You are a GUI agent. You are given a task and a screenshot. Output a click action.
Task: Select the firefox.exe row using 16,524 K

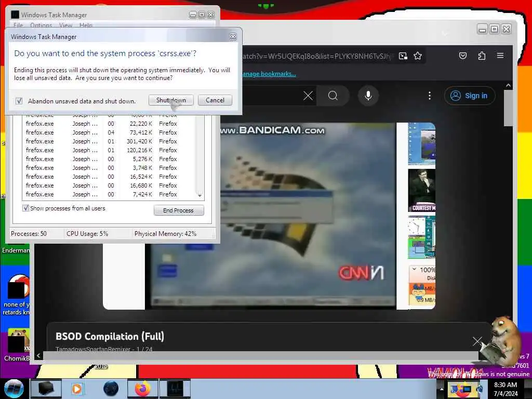(109, 177)
